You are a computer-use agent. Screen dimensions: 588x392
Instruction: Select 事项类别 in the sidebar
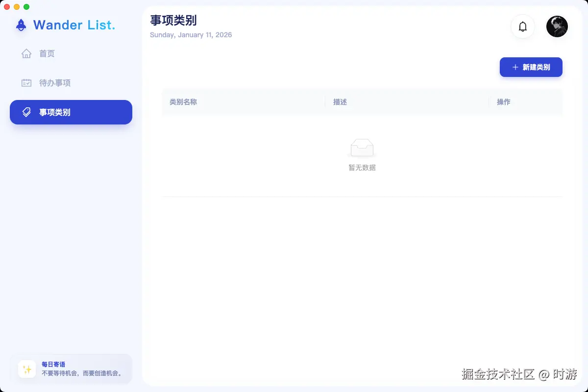click(71, 112)
